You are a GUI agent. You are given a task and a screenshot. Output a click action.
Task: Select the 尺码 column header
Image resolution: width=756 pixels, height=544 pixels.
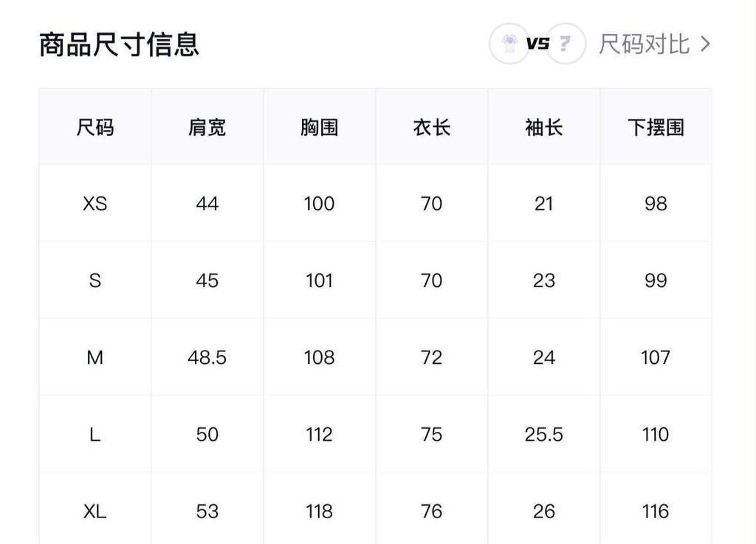click(95, 127)
